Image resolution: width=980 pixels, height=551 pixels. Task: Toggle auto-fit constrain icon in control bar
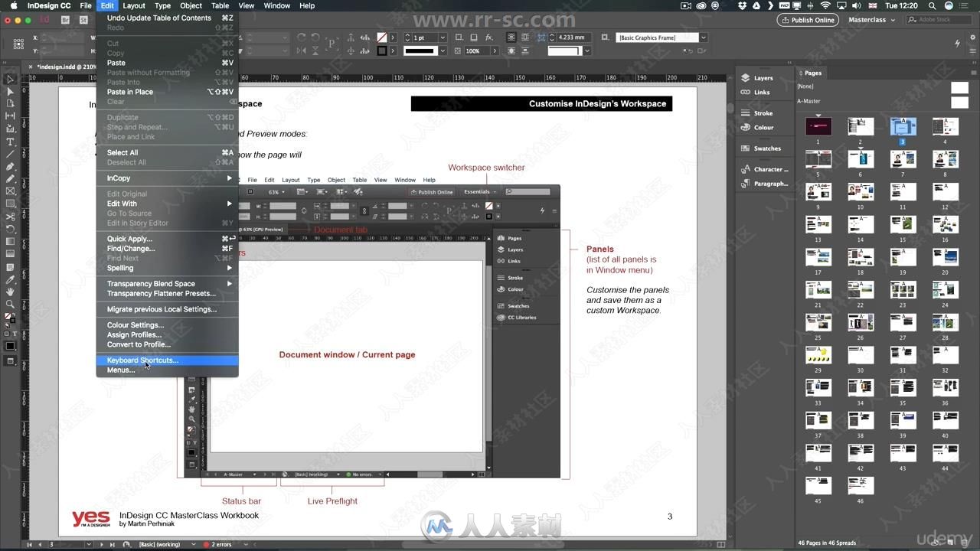pyautogui.click(x=541, y=37)
